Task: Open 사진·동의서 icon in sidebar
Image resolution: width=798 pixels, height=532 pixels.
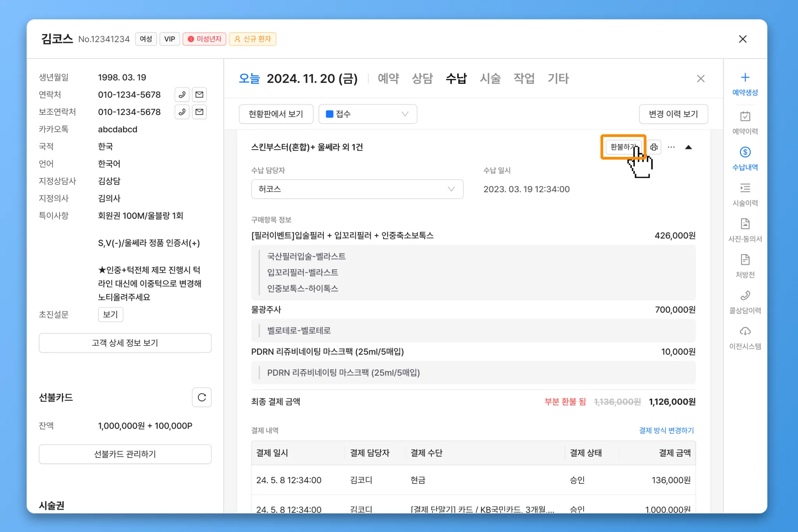Action: pos(745,224)
